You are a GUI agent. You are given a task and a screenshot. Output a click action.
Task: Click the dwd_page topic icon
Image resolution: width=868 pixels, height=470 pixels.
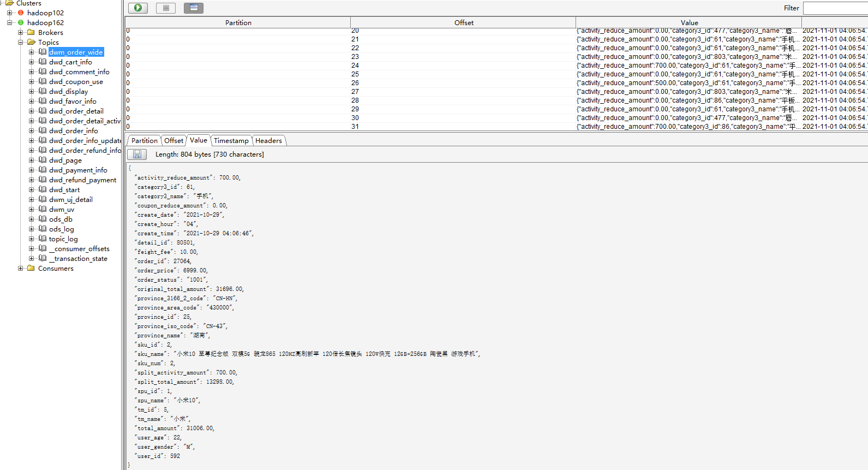pyautogui.click(x=43, y=160)
